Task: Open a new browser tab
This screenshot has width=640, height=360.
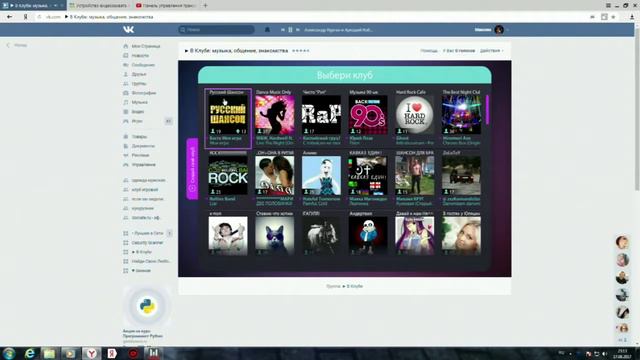Action: click(205, 5)
